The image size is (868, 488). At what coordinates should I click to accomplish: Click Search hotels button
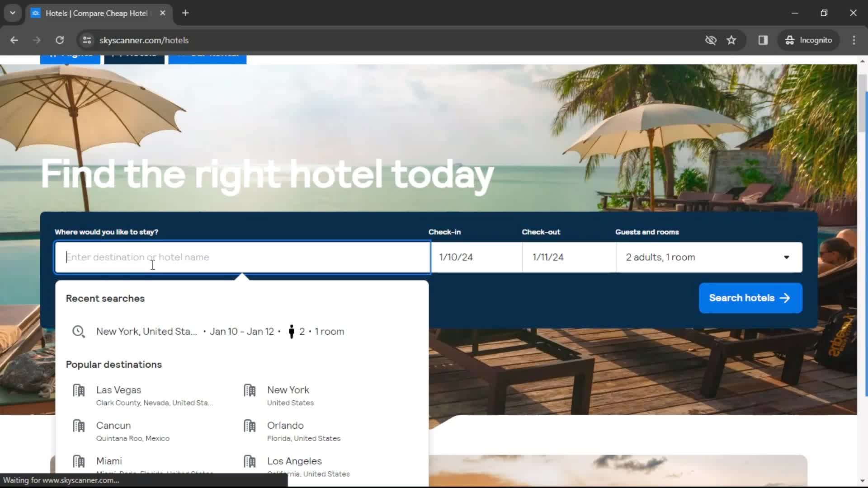click(x=750, y=298)
